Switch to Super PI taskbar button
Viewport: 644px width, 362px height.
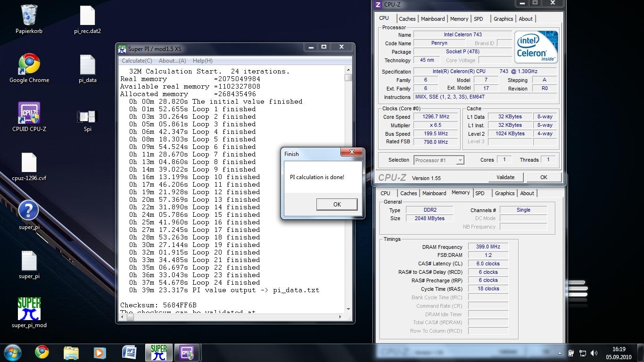coord(159,353)
